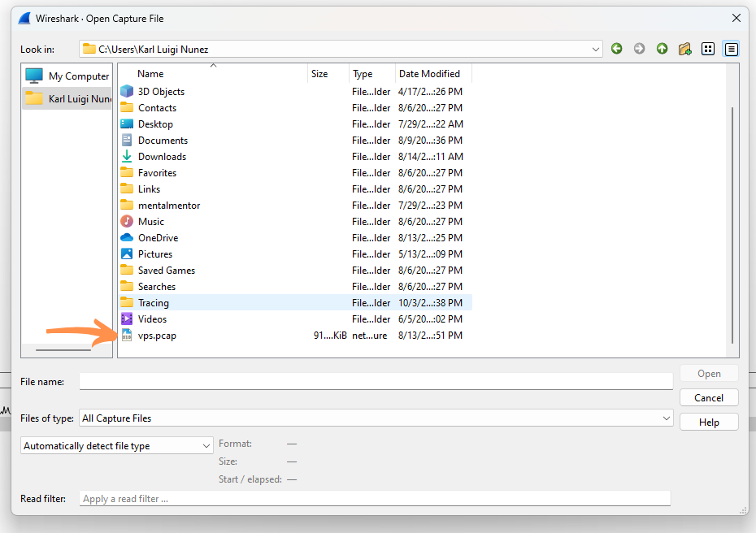756x533 pixels.
Task: Click the Wireshark fin logo in title bar
Action: 24,19
